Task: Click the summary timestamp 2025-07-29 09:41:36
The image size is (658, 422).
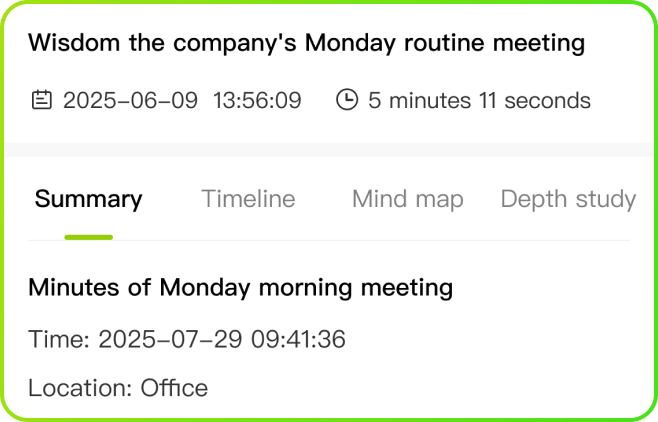Action: tap(222, 340)
